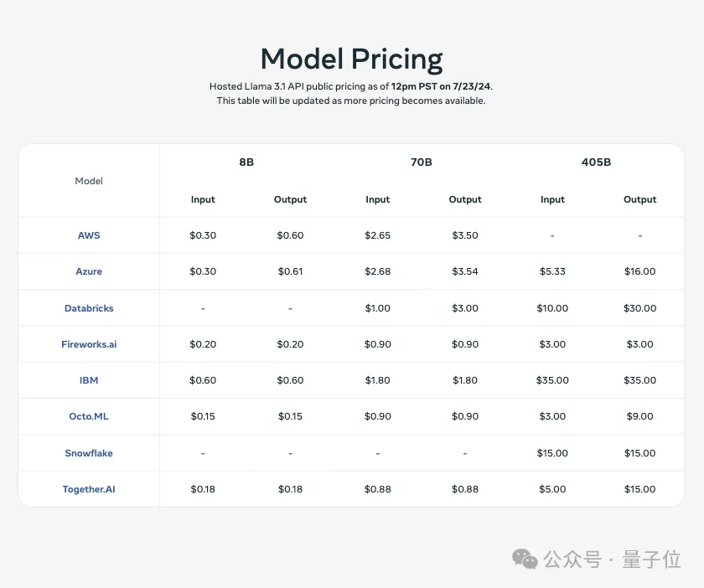Click the WeChat logo icon in watermark
This screenshot has width=704, height=588.
526,559
